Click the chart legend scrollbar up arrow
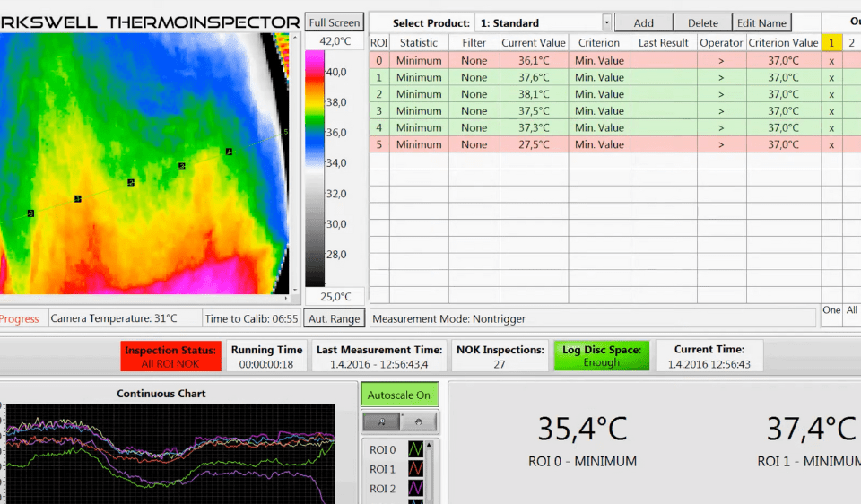This screenshot has width=861, height=504. pyautogui.click(x=429, y=445)
